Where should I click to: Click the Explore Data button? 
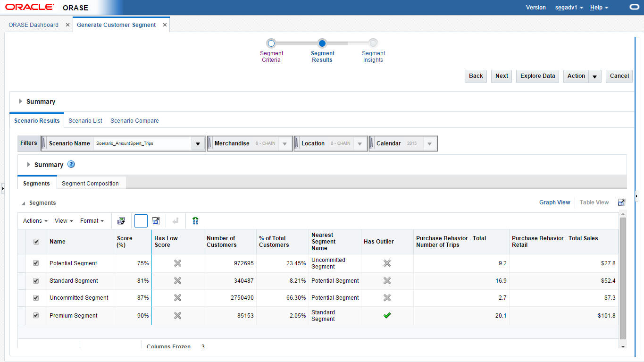click(x=537, y=76)
